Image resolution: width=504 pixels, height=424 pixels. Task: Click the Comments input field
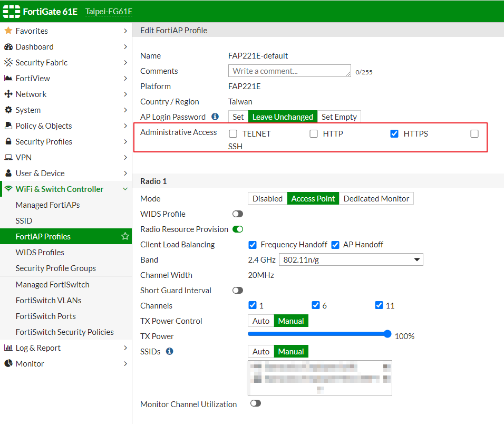(x=289, y=71)
